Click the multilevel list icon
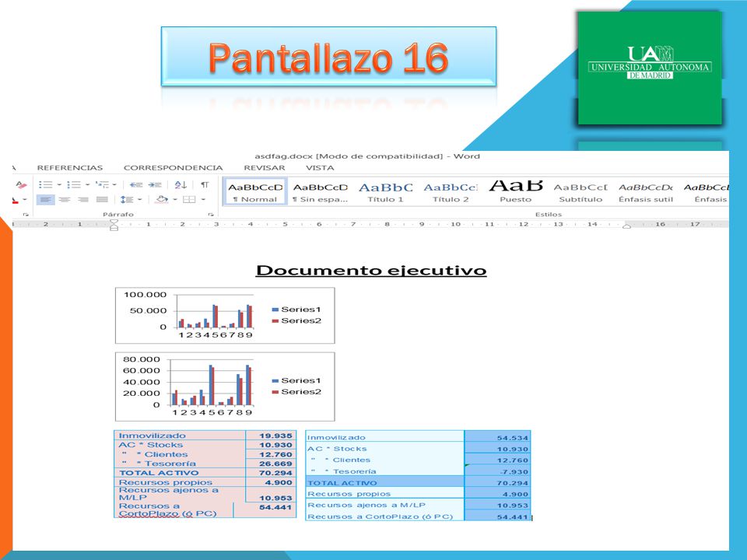 (102, 185)
